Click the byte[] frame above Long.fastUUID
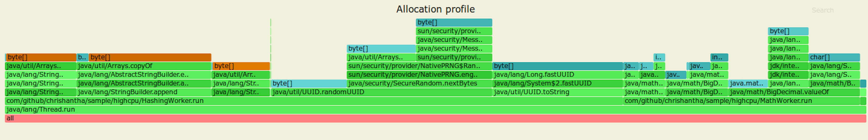 coord(557,66)
